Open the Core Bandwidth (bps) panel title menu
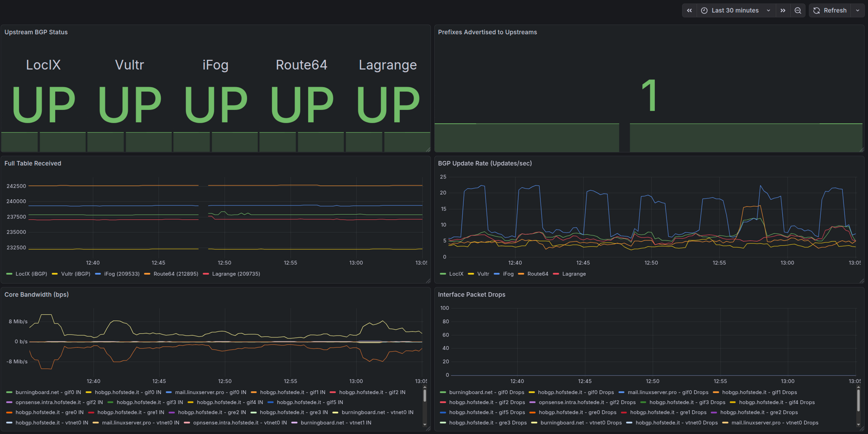Screen dimensions: 868x434 click(x=36, y=295)
